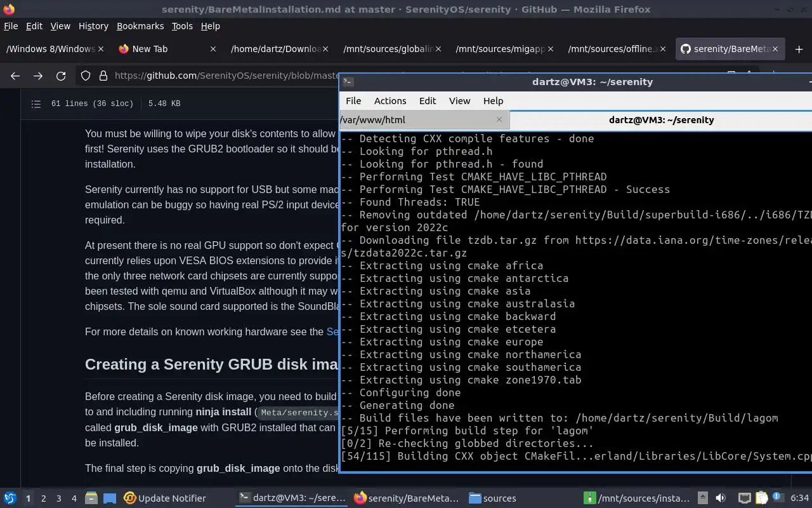This screenshot has height=508, width=812.
Task: Click the Firefox URL address field
Action: 226,76
